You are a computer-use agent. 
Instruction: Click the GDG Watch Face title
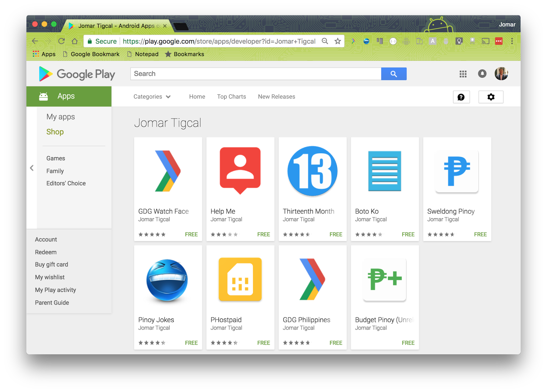pos(163,211)
